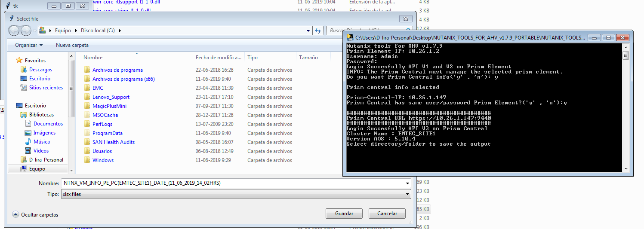Select the Archivos de programa folder

(117, 70)
